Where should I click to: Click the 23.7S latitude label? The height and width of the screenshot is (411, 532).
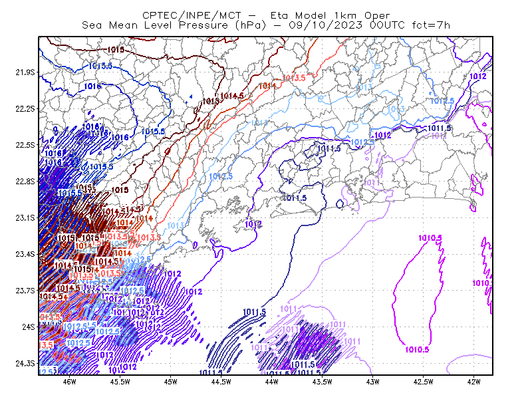point(25,291)
